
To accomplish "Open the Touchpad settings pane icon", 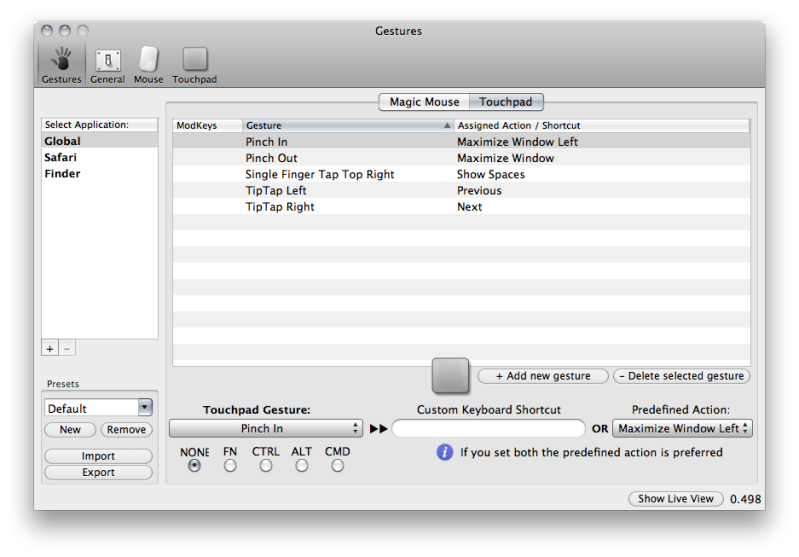I will click(x=195, y=65).
